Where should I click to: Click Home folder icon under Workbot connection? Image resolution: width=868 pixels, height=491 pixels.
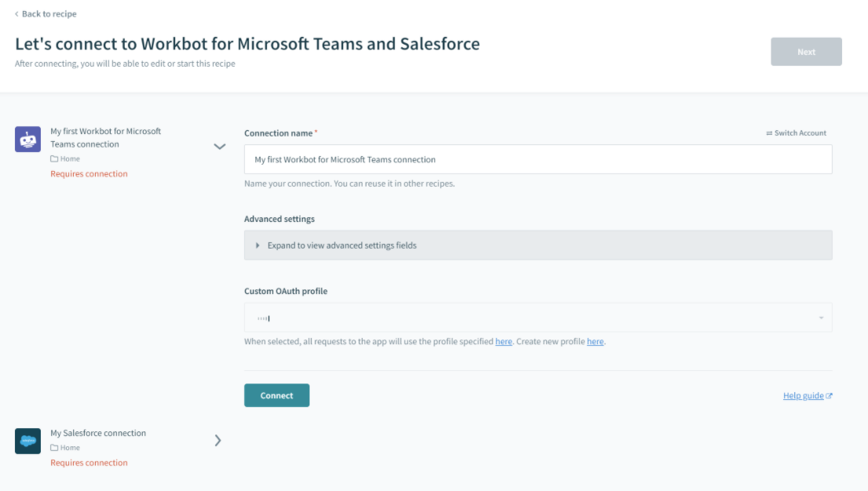(55, 159)
